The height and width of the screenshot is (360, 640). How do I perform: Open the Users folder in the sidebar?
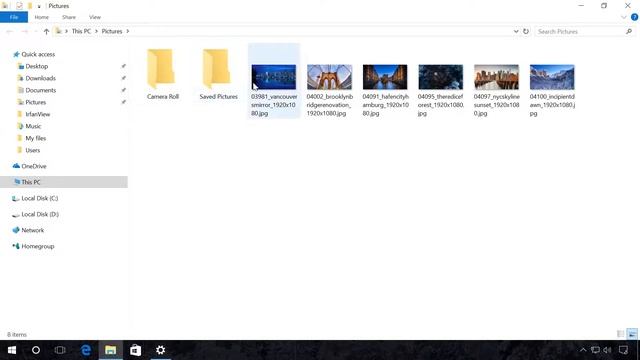(33, 150)
